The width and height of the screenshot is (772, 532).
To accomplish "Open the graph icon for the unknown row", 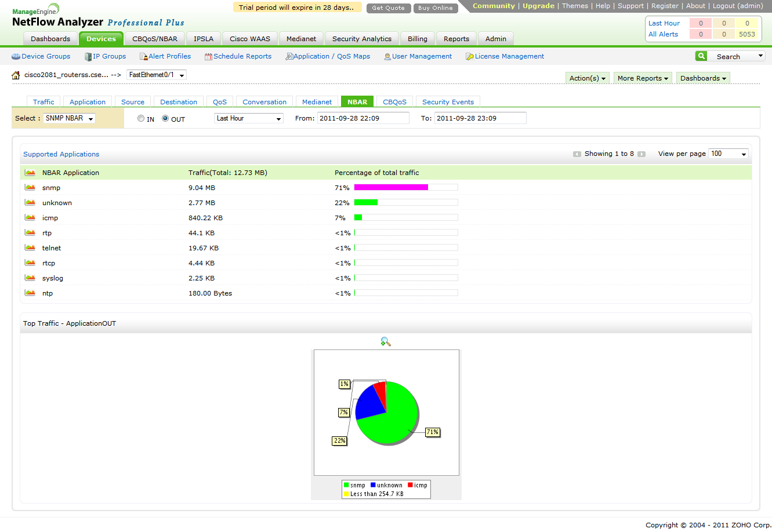I will 30,203.
